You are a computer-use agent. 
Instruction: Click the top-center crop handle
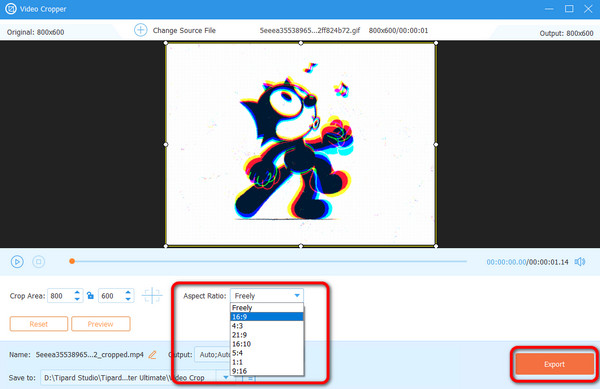click(301, 43)
